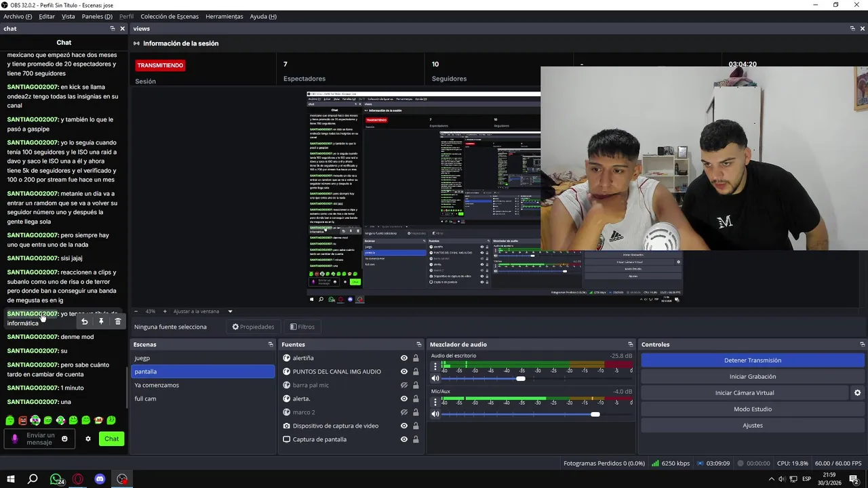Zoom in the preview with plus button
This screenshot has height=488, width=868.
[165, 311]
